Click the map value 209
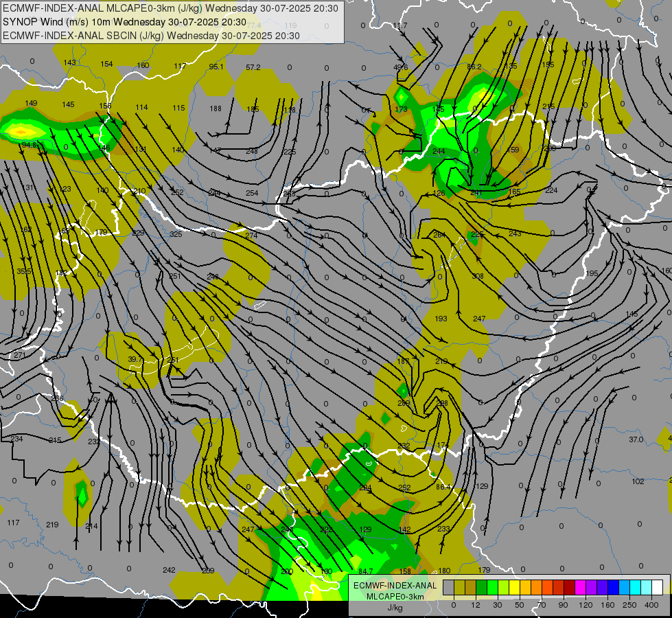The width and height of the screenshot is (672, 618). pos(208,571)
